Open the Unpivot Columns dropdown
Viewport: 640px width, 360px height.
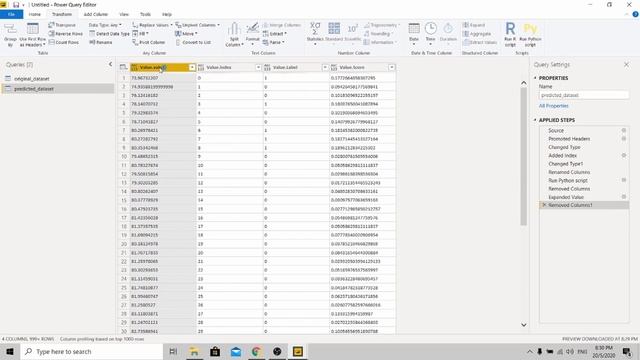click(198, 25)
